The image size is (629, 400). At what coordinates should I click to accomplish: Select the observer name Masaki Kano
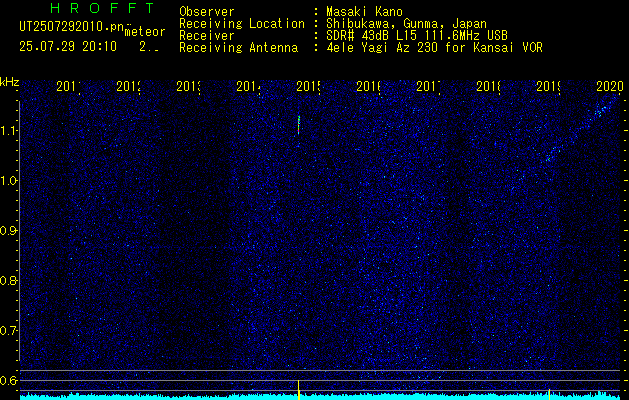click(364, 11)
